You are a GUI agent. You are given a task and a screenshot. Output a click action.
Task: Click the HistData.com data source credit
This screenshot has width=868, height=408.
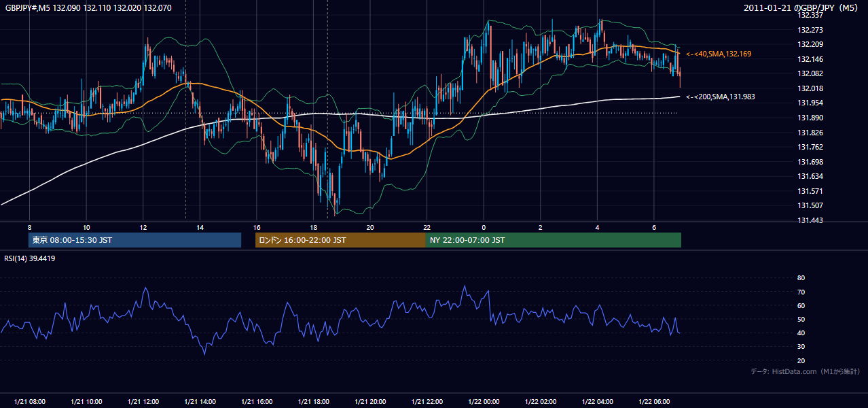pos(806,371)
